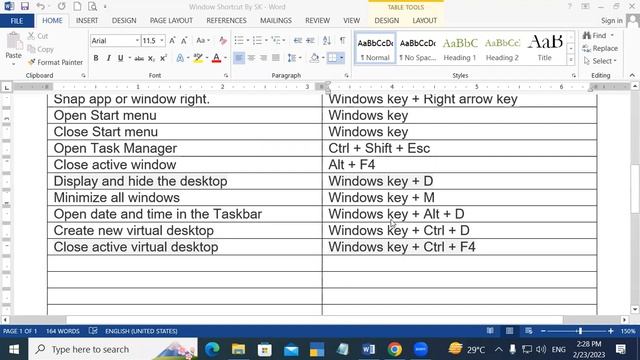This screenshot has height=360, width=640.
Task: Open File Explorer from the taskbar
Action: coord(238,349)
